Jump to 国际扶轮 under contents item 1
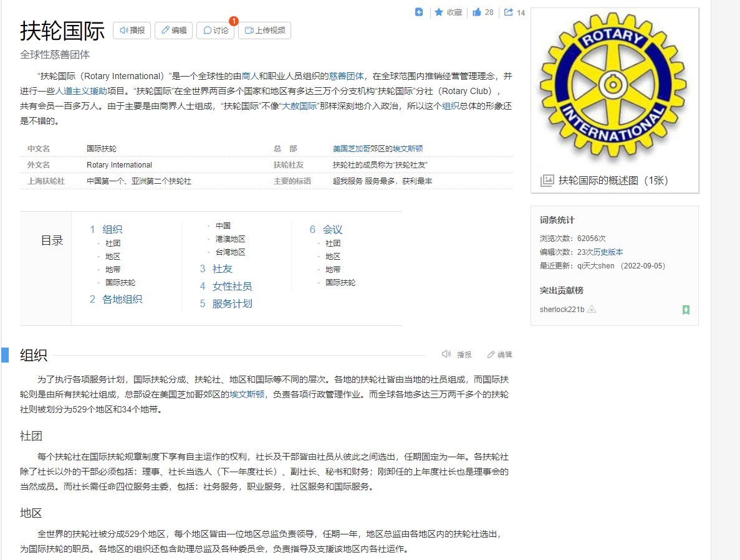Viewport: 740px width, 560px height. (120, 283)
